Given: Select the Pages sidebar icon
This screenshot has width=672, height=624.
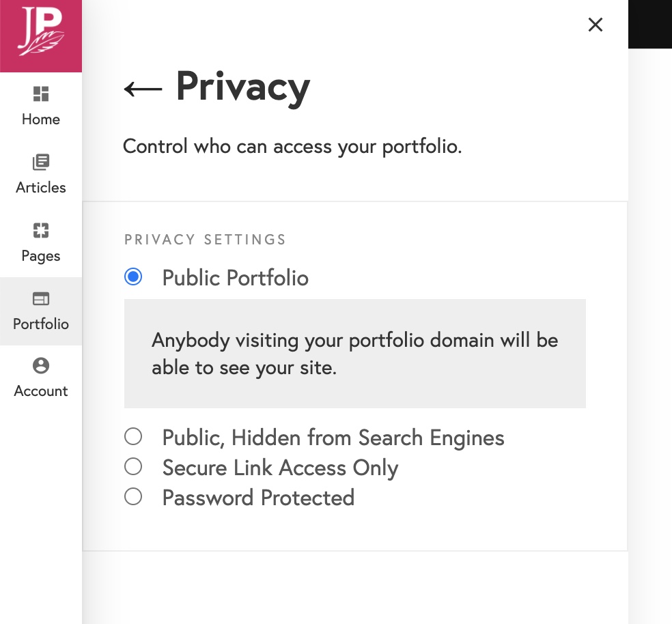Looking at the screenshot, I should pyautogui.click(x=41, y=230).
